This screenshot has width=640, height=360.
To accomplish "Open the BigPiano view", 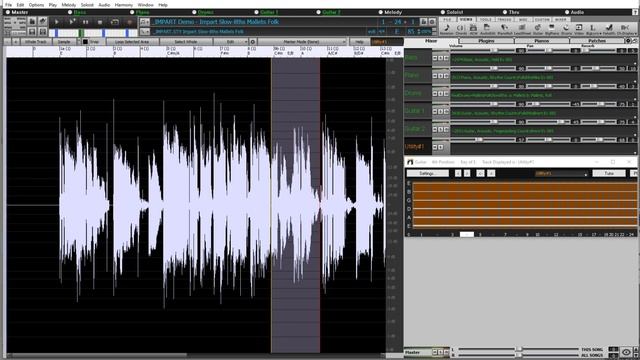I will pos(552,29).
